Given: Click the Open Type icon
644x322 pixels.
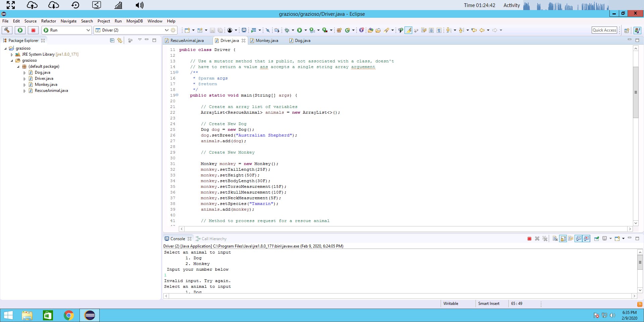Looking at the screenshot, I should click(371, 30).
